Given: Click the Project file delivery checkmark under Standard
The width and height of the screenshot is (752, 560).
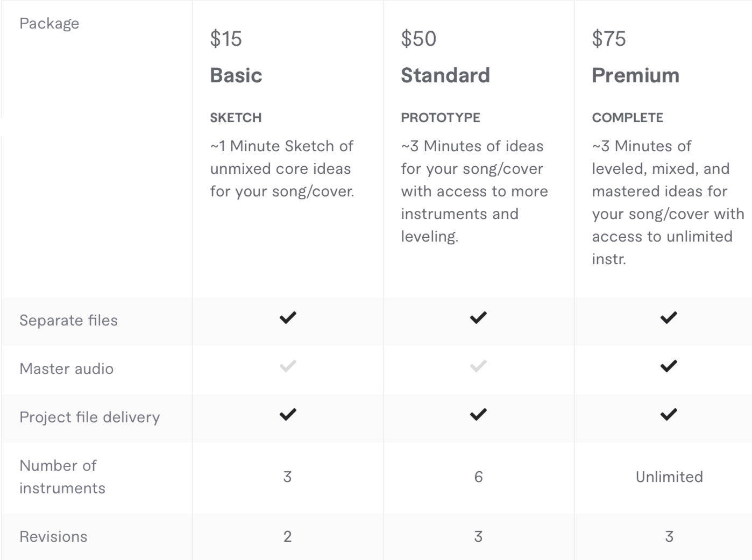Looking at the screenshot, I should click(x=478, y=414).
